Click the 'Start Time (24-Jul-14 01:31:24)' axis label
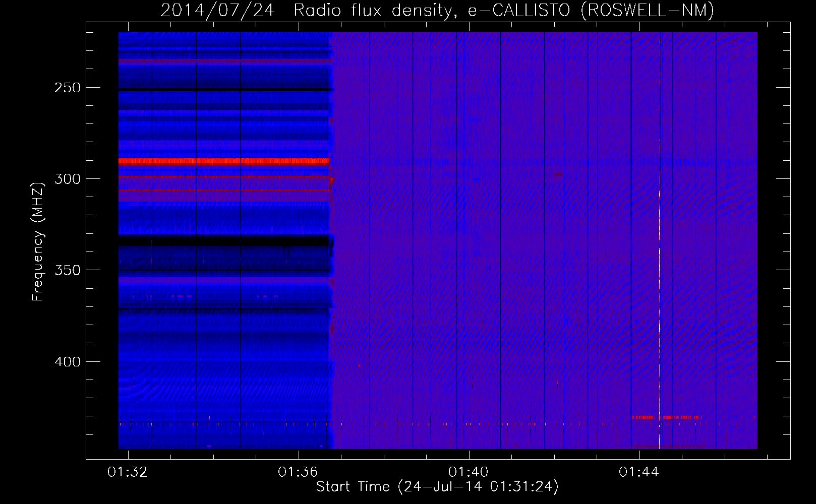The width and height of the screenshot is (816, 504). [437, 487]
